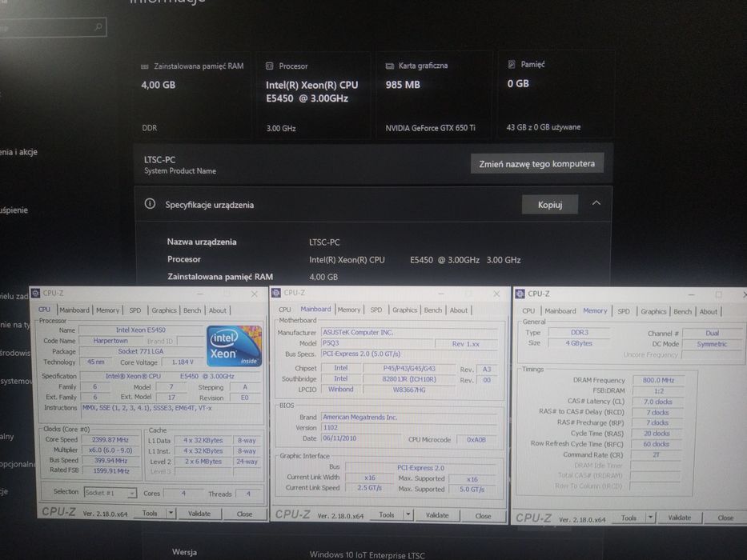Select the About tab in the Memory CPU-Z window
The image size is (747, 560).
(x=709, y=311)
